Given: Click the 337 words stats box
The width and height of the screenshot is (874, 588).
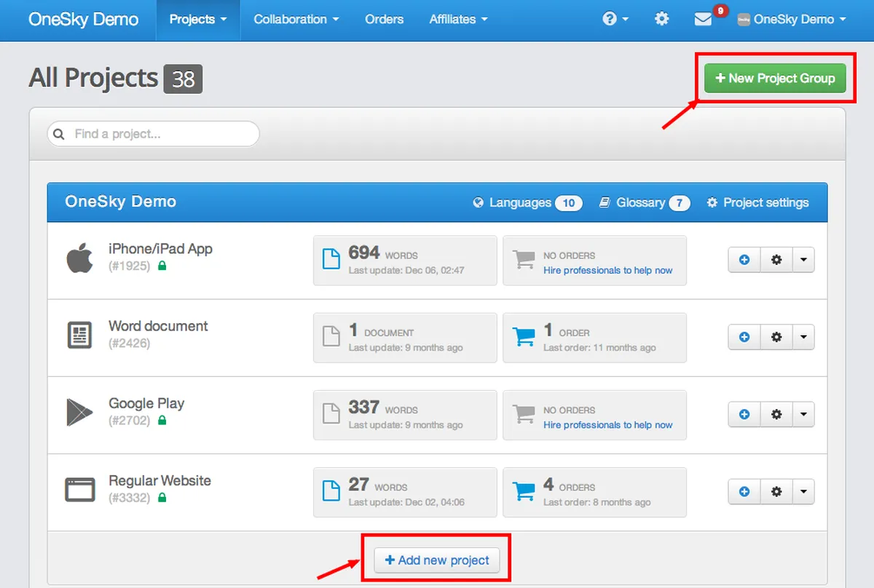Looking at the screenshot, I should 405,415.
